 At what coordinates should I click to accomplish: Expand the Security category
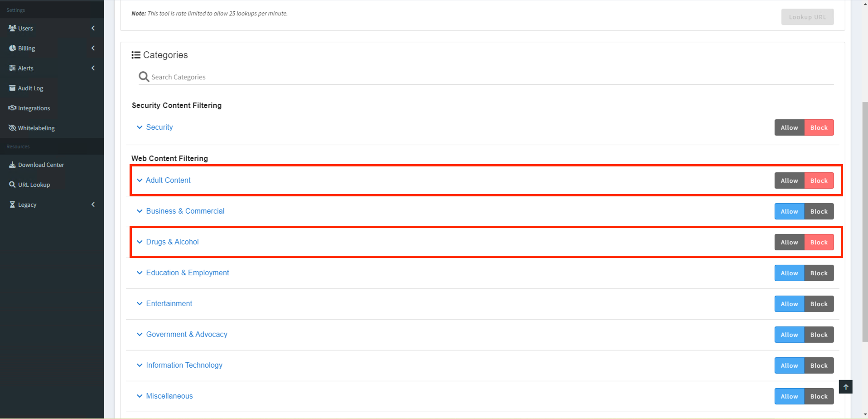point(159,127)
